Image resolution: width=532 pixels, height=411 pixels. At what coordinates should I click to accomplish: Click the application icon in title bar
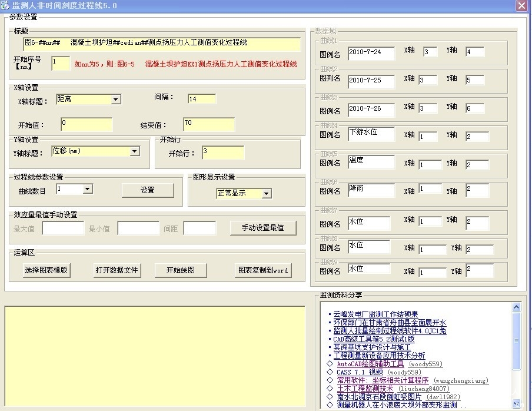[5, 5]
